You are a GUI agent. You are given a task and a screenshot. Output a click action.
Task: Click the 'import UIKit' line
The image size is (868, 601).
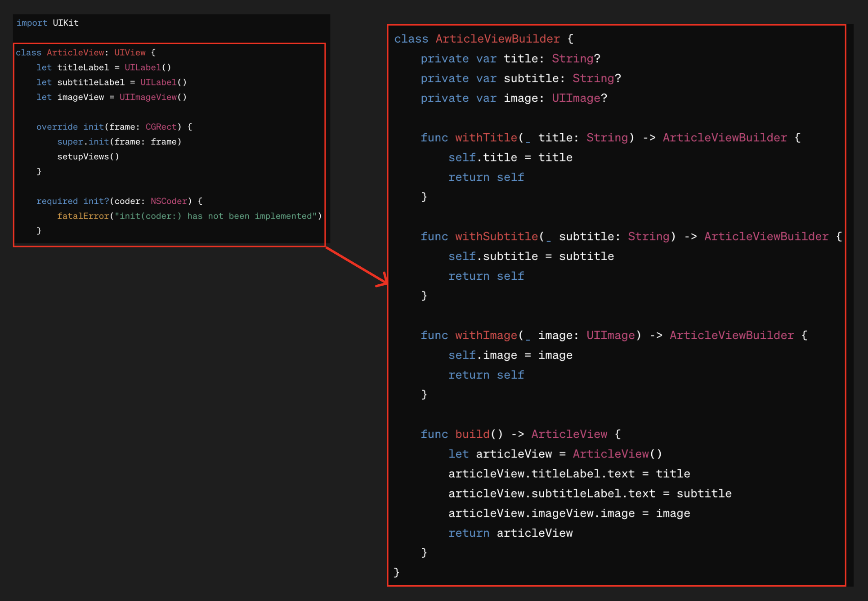48,23
